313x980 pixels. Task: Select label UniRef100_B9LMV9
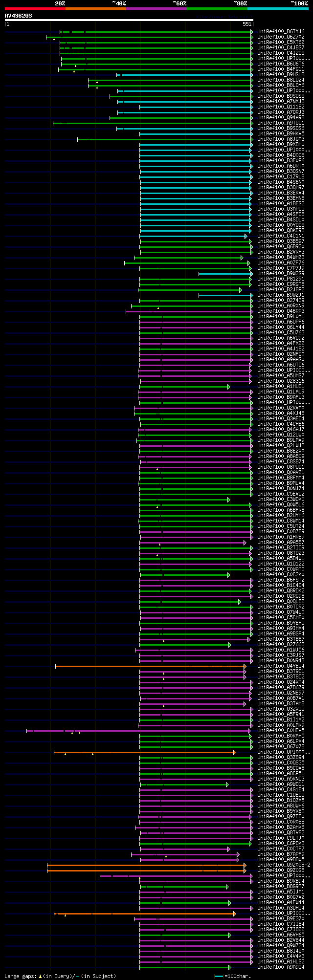pos(281,440)
